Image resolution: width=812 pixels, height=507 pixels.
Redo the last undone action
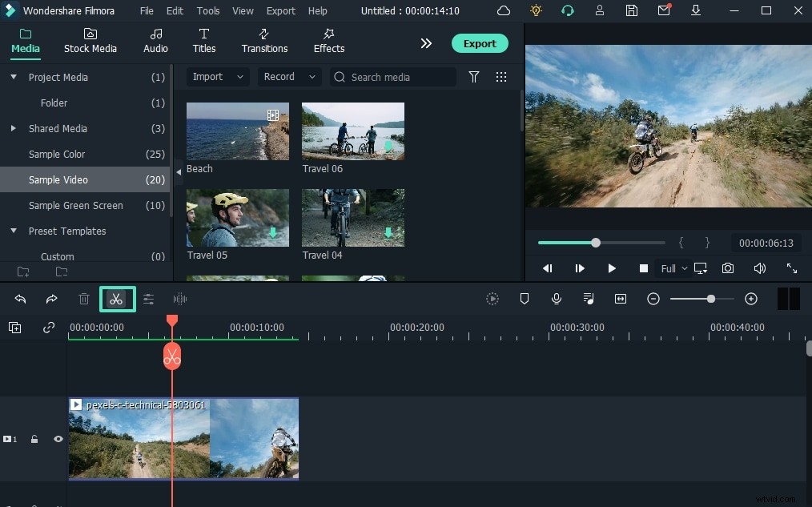point(51,299)
